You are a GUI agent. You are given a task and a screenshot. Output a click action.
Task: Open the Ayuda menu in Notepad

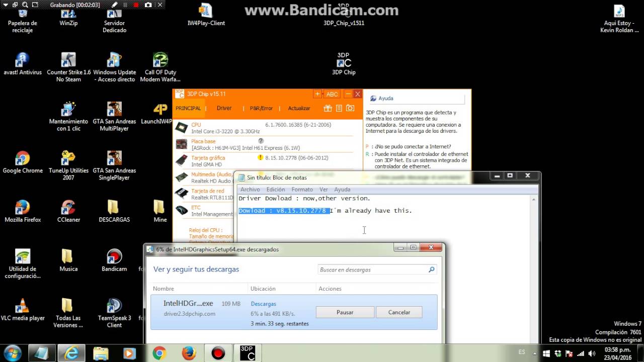click(342, 190)
